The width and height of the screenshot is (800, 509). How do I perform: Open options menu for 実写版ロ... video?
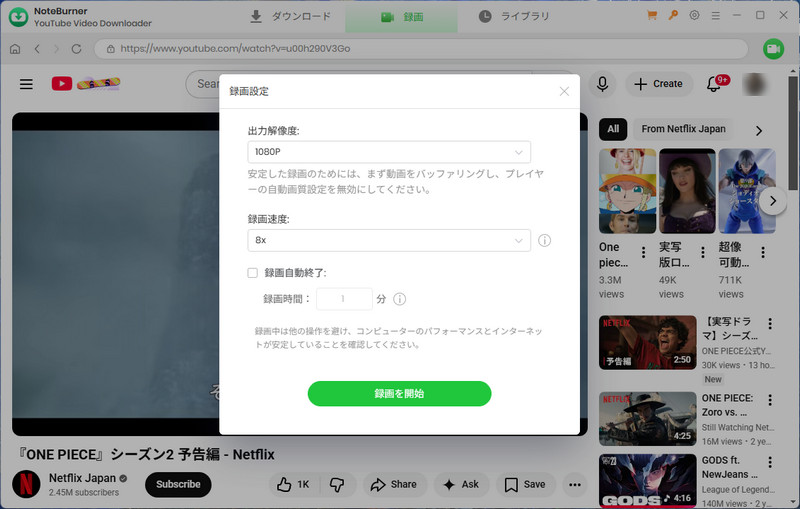click(x=703, y=252)
